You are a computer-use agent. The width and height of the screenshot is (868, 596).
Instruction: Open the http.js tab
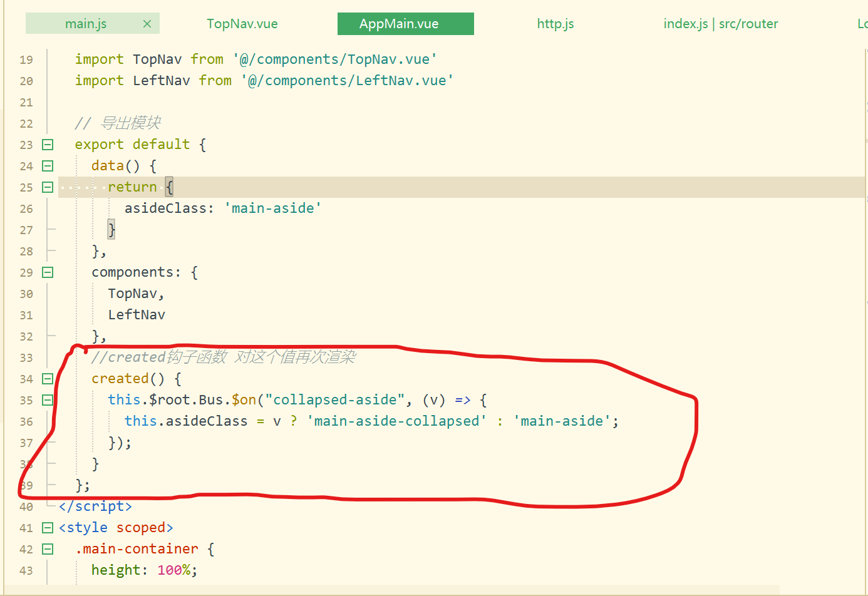coord(555,24)
